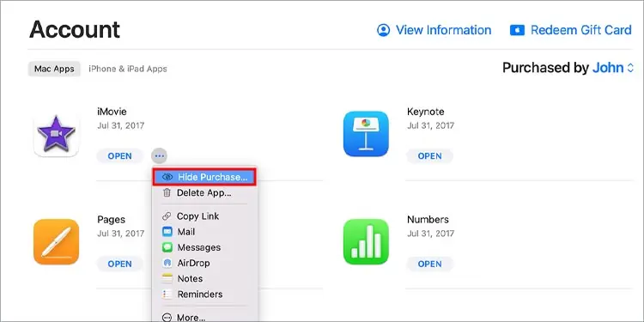Open Keynote with its OPEN button
This screenshot has height=322, width=644.
[429, 156]
